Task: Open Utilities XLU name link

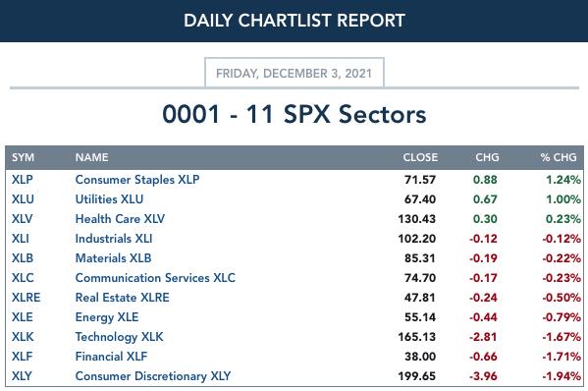Action: click(109, 199)
